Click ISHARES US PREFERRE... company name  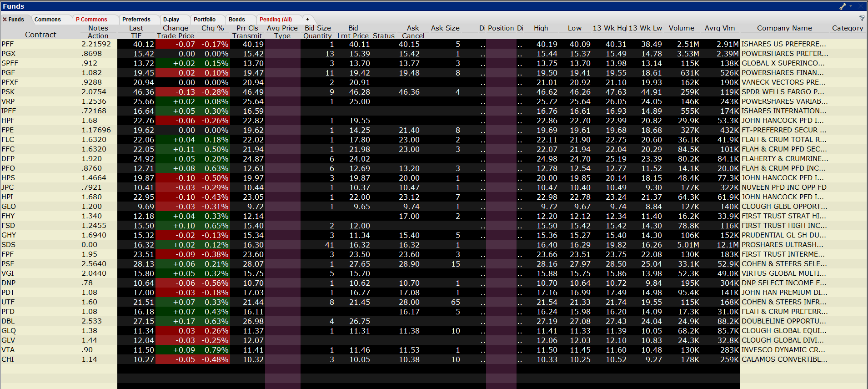click(784, 44)
